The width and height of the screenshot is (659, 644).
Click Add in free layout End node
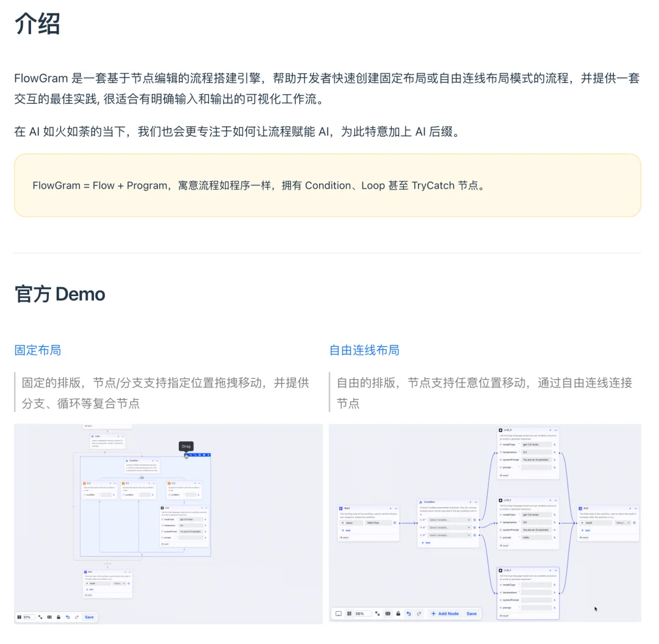click(586, 530)
